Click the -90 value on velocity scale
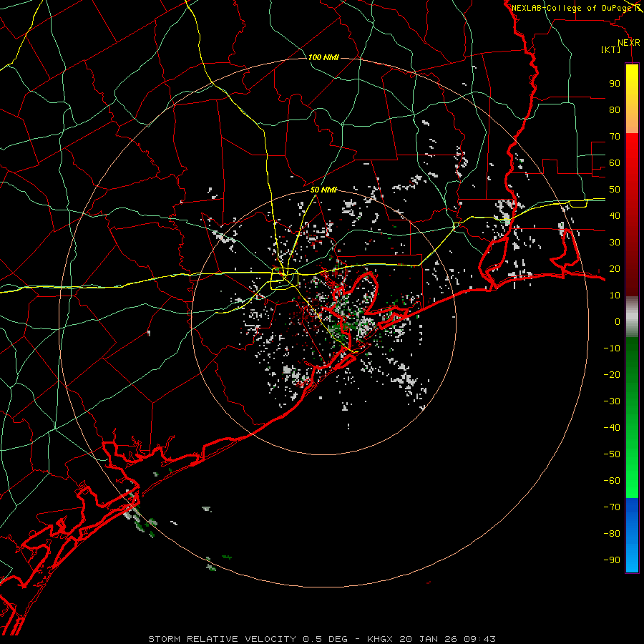Viewport: 644px width, 644px height. (612, 560)
